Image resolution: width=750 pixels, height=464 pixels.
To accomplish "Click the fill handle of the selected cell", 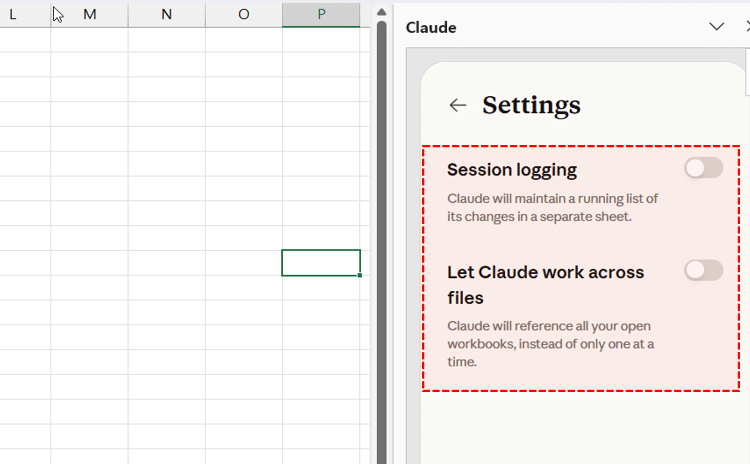I will [x=360, y=275].
